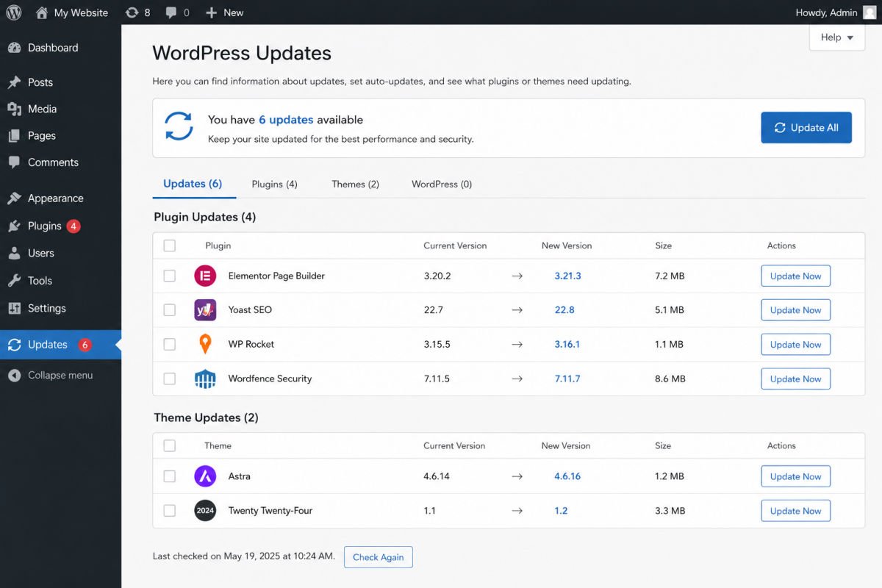The height and width of the screenshot is (588, 882).
Task: Select all plugins with header checkbox
Action: click(x=170, y=245)
